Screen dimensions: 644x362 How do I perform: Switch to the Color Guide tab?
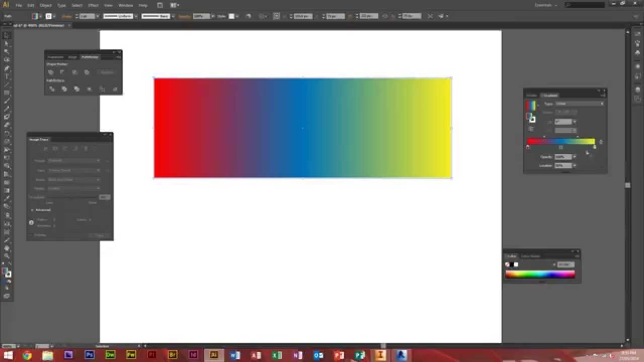[x=530, y=256]
